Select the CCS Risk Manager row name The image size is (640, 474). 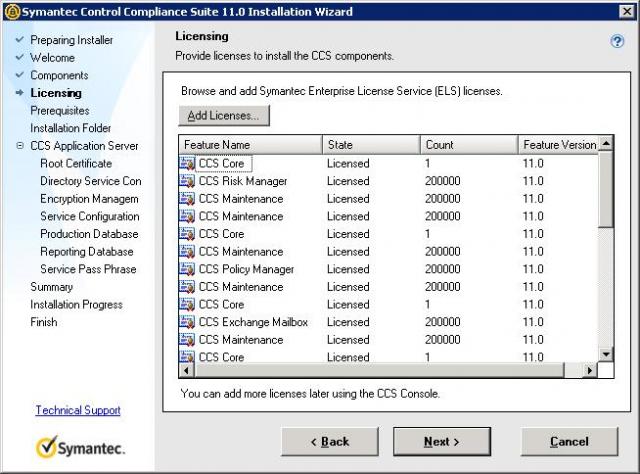pos(243,181)
